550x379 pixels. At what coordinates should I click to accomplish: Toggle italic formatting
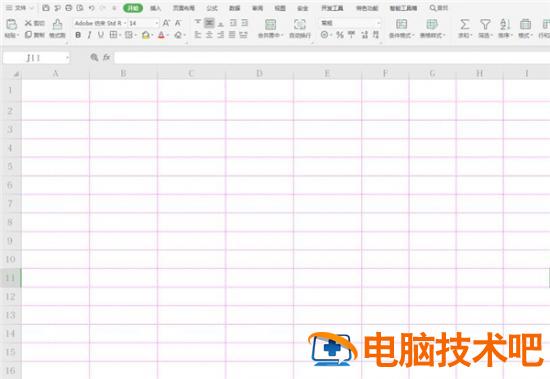[x=89, y=35]
